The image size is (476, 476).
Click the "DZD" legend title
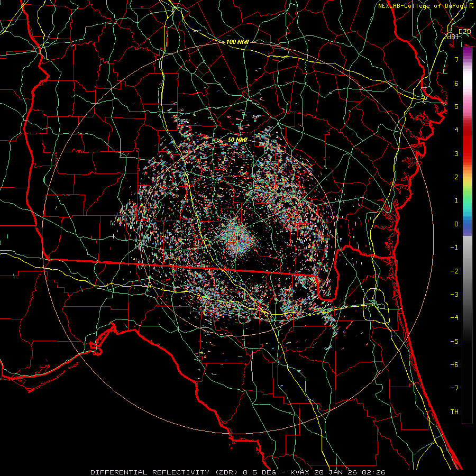(x=464, y=32)
